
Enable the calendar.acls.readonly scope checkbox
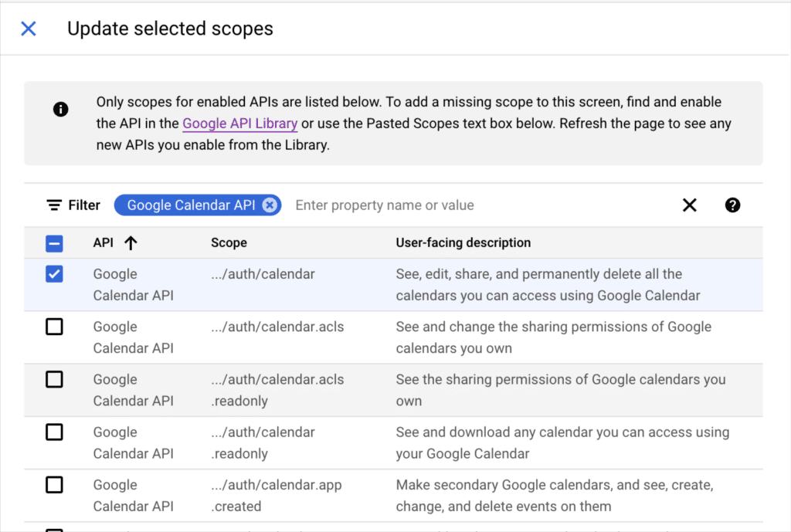[x=54, y=379]
